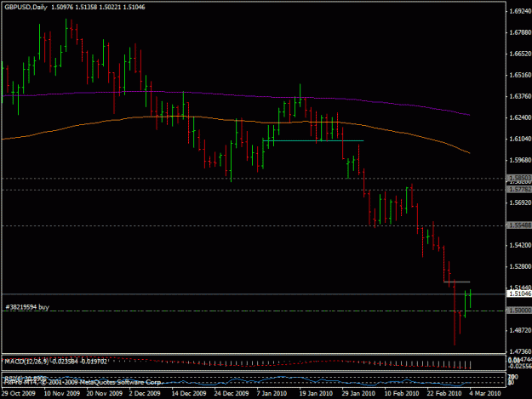Click the highlighted level tag 1.57782
Viewport: 532px width, 399px height.
coord(519,190)
